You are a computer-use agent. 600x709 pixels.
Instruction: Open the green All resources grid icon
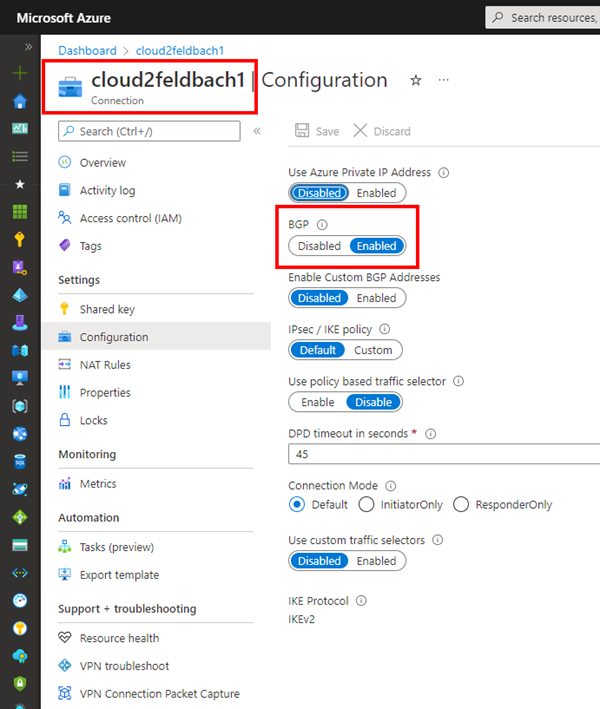pyautogui.click(x=20, y=212)
